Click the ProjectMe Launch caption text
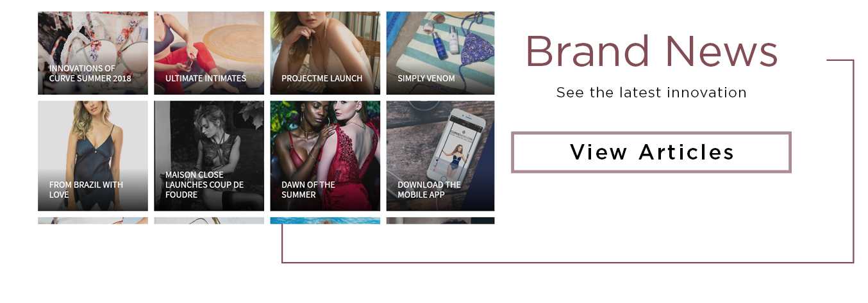The image size is (868, 303). [x=322, y=78]
